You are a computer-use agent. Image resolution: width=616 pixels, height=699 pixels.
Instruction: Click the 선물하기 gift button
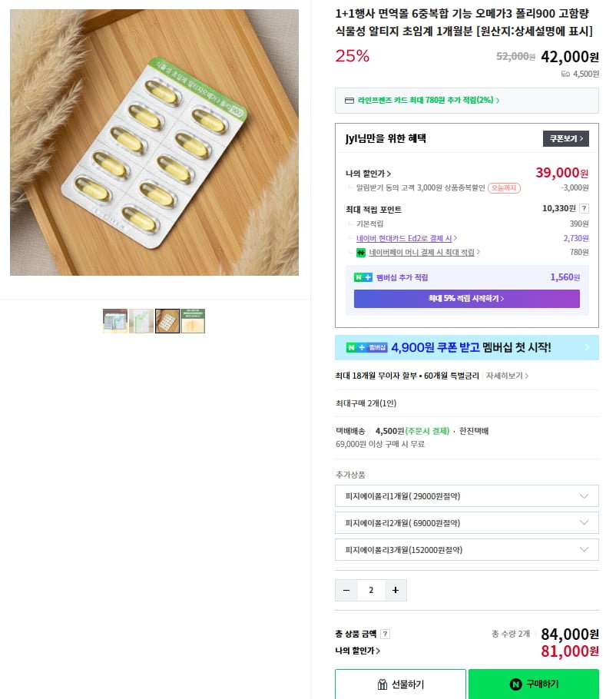click(400, 684)
